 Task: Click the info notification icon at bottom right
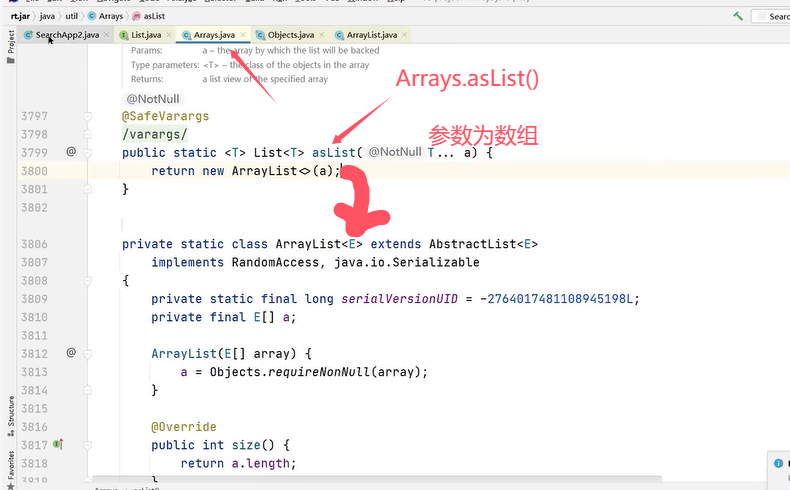pos(778,463)
